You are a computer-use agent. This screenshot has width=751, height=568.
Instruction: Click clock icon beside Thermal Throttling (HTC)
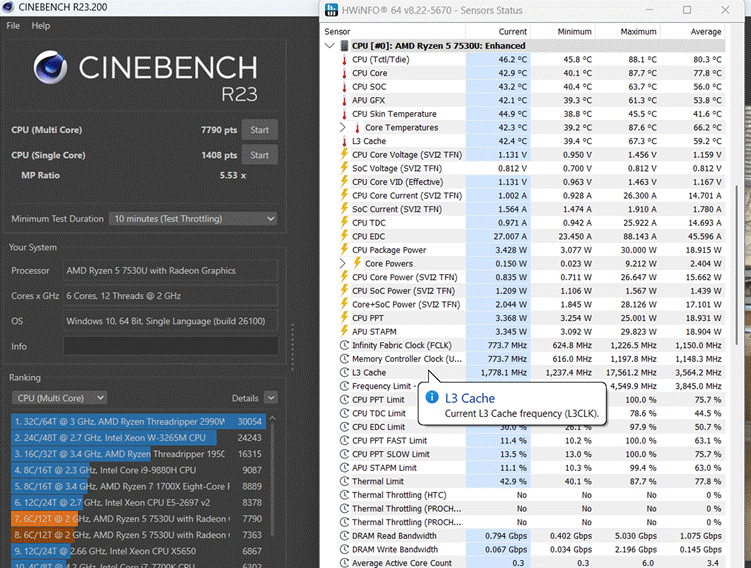(344, 495)
